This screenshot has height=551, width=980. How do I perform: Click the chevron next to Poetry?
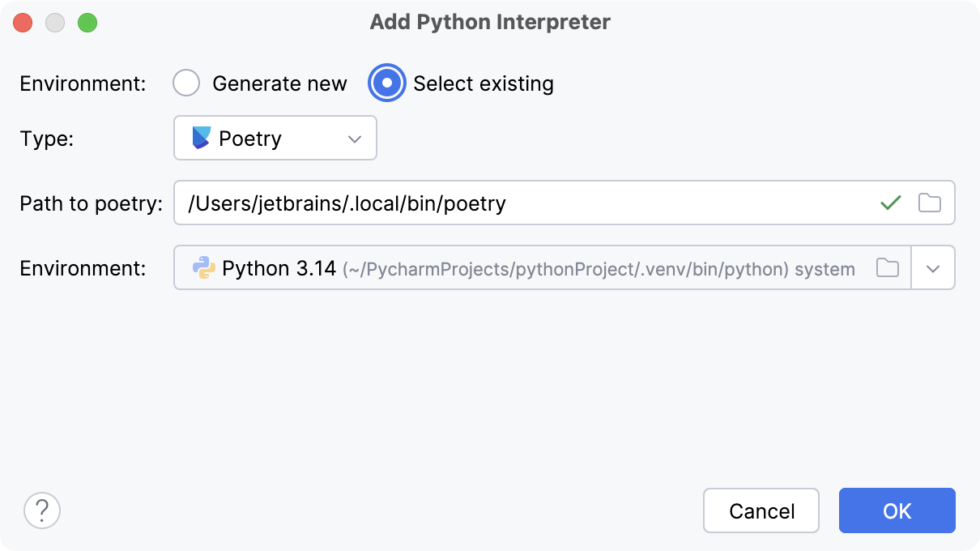tap(355, 139)
